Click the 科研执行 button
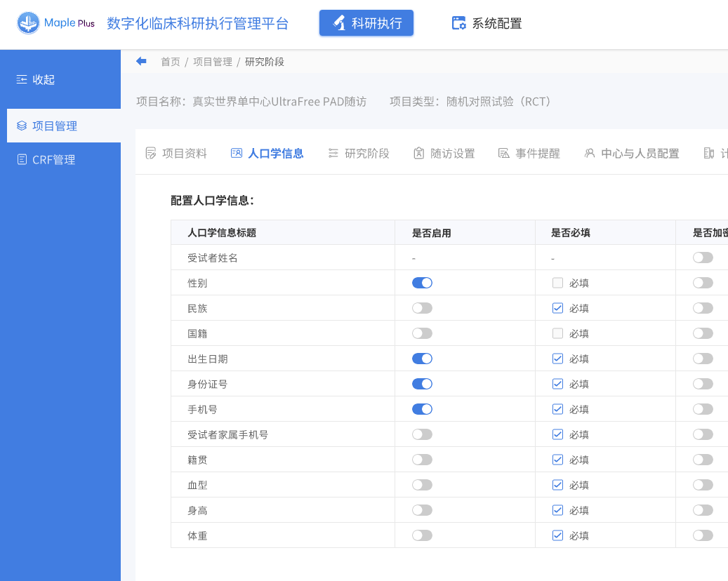Viewport: 728px width, 581px height. click(366, 23)
